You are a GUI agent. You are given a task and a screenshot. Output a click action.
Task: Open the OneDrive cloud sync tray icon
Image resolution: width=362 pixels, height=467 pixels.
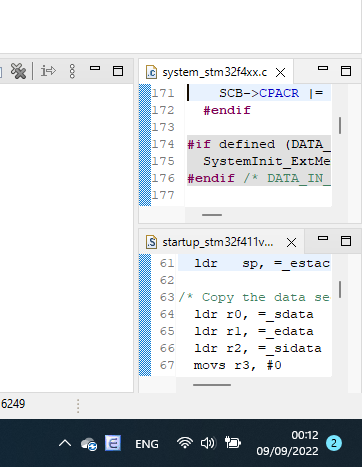click(x=89, y=444)
